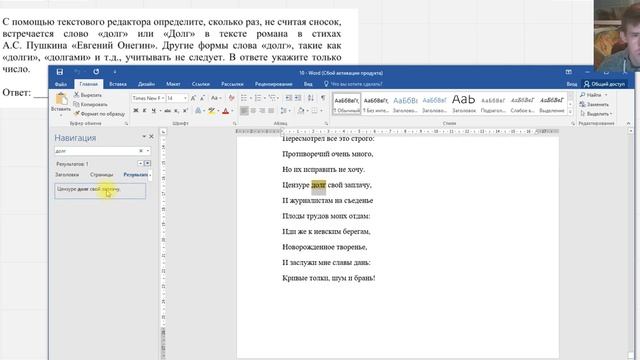640x360 pixels.
Task: Switch to the Вставка tab
Action: click(x=118, y=84)
